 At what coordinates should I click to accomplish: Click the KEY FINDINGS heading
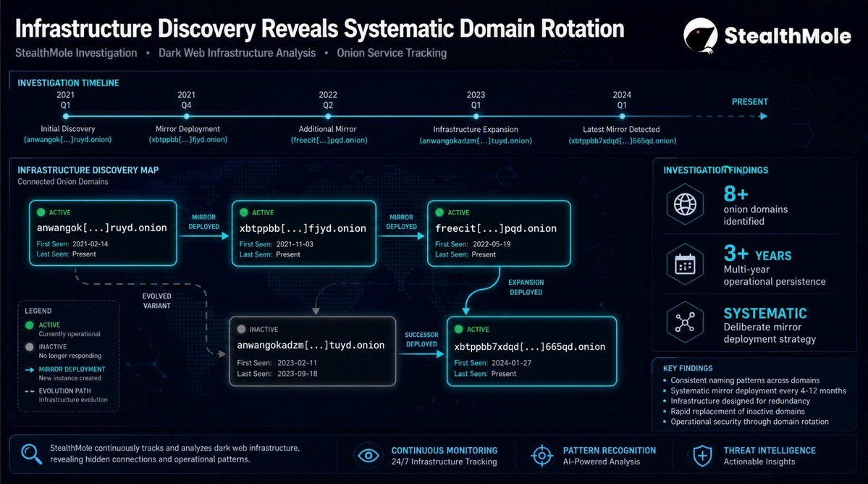(688, 368)
